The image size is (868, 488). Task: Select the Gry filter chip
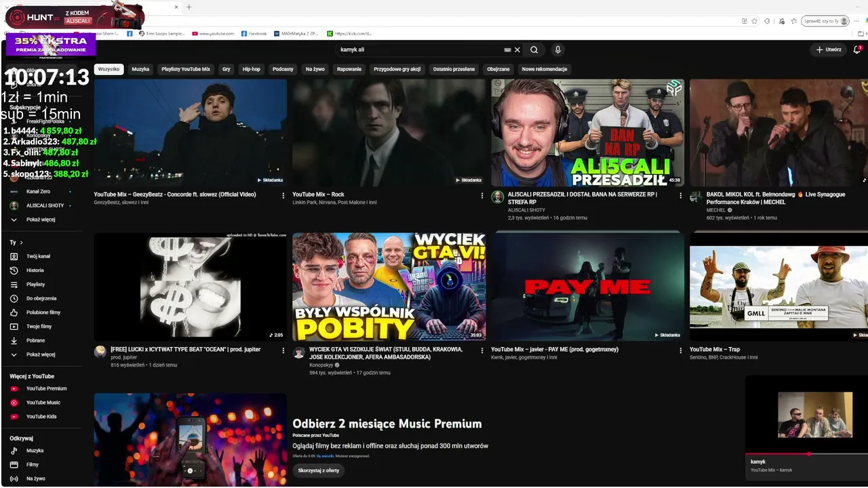coord(226,69)
